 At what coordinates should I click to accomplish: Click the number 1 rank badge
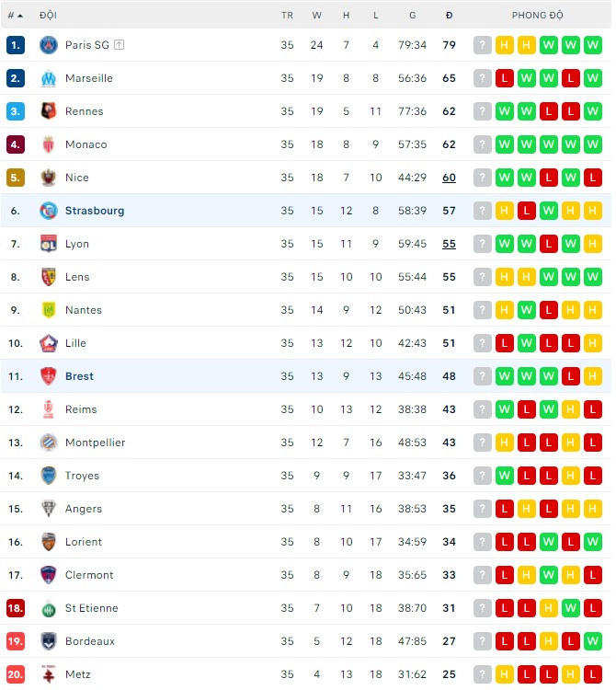point(16,45)
